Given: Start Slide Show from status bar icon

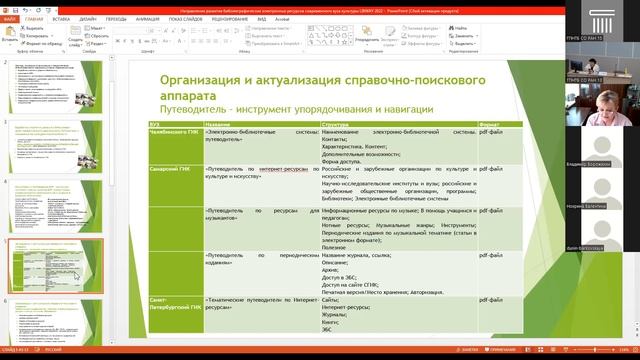Looking at the screenshot, I should (x=566, y=350).
